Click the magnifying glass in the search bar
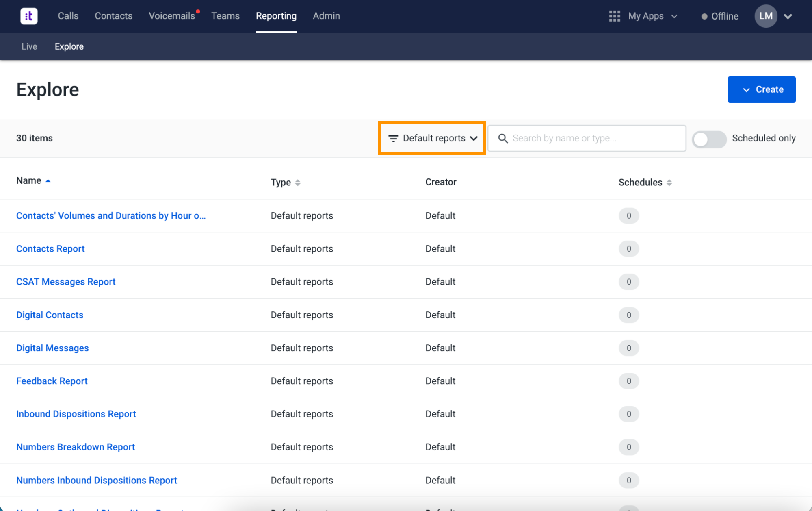Image resolution: width=812 pixels, height=511 pixels. (503, 138)
